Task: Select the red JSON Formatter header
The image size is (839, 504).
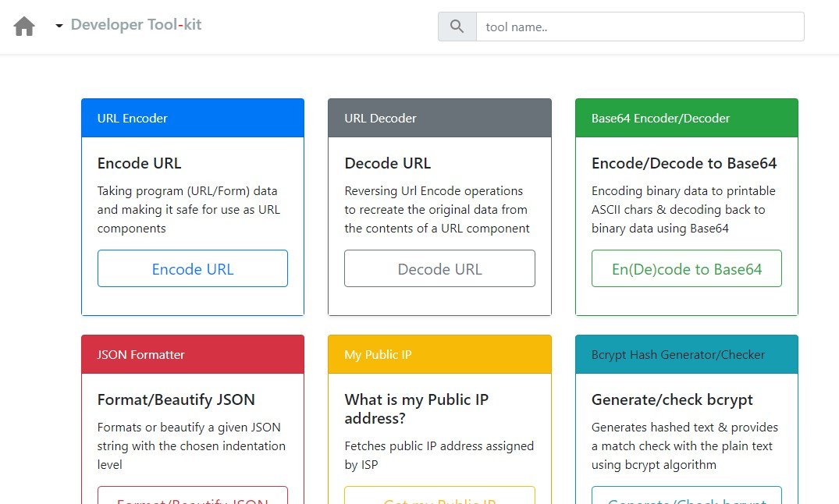Action: click(x=193, y=355)
